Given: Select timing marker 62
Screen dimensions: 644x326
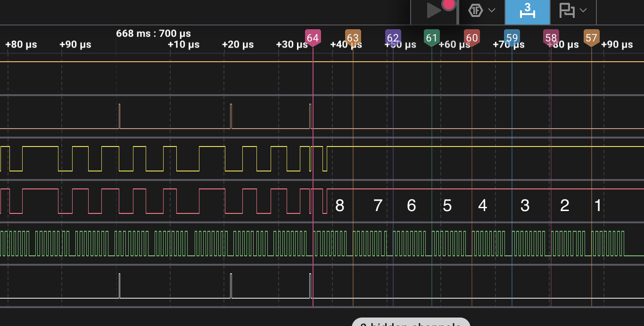Looking at the screenshot, I should 393,38.
